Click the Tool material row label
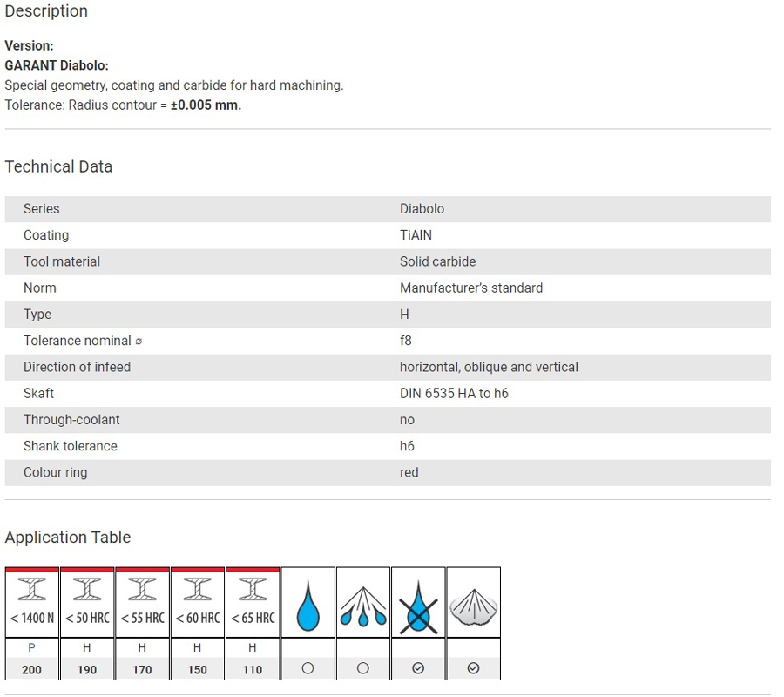The height and width of the screenshot is (697, 784). click(62, 262)
